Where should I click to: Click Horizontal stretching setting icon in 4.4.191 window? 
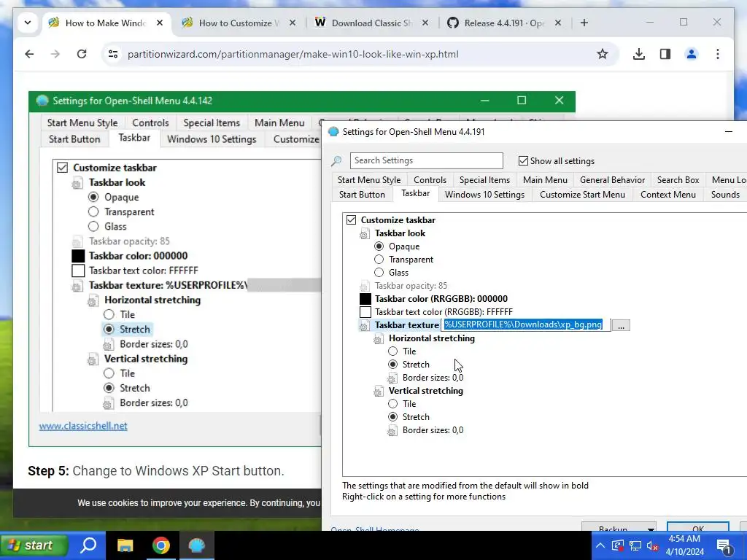(379, 339)
